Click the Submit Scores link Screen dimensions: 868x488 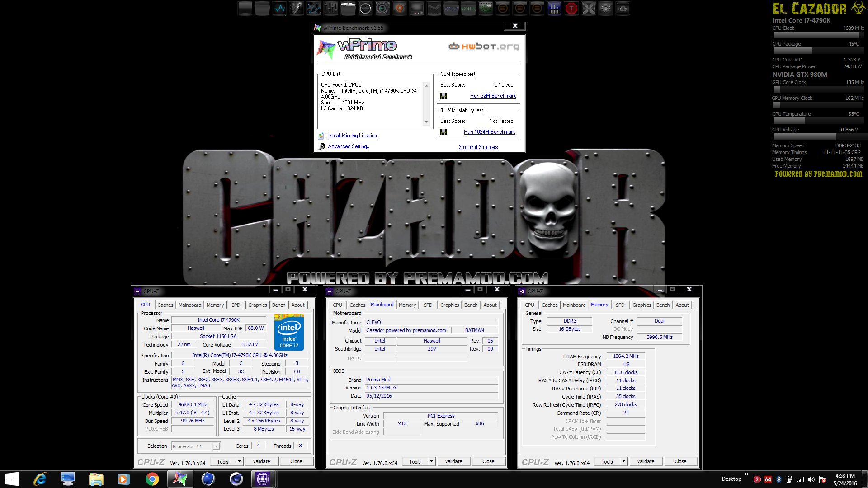tap(478, 147)
